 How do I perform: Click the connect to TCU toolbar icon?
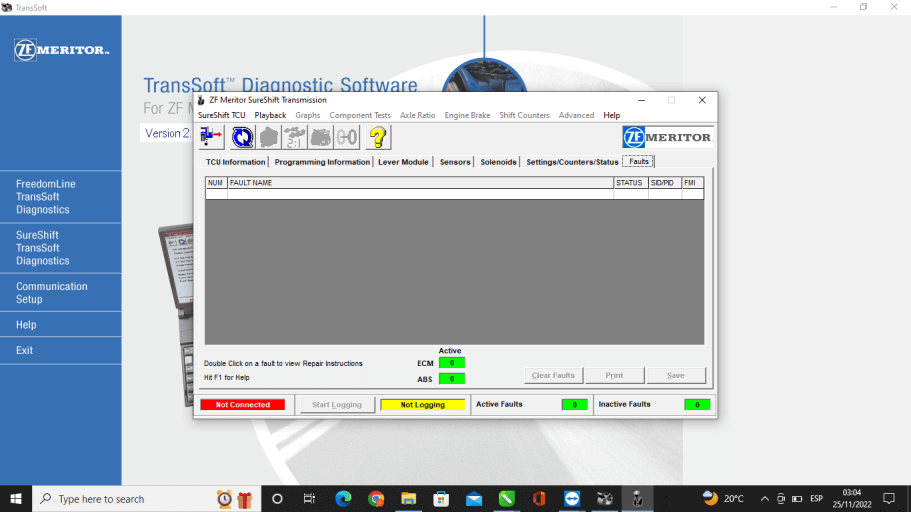click(211, 137)
